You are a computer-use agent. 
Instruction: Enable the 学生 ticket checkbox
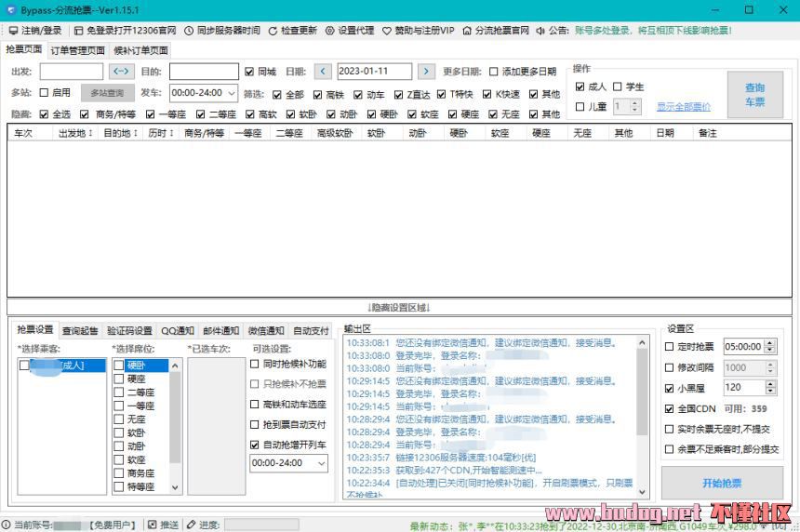[x=618, y=86]
